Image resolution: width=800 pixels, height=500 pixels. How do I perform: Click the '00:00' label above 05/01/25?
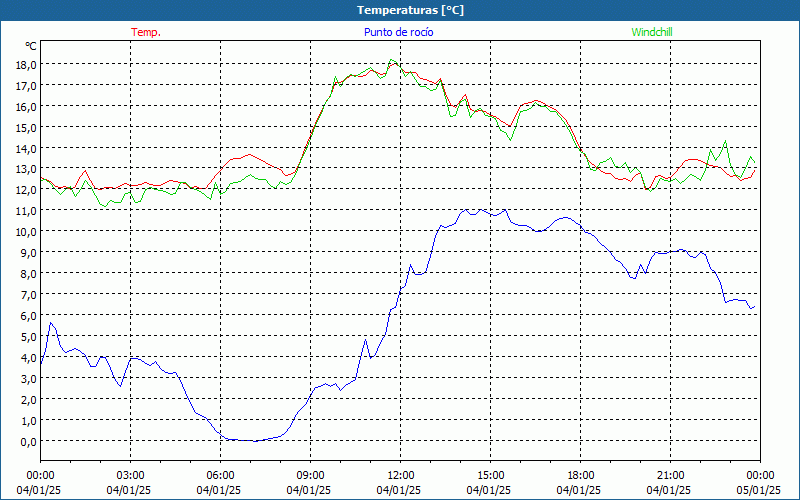coord(761,476)
